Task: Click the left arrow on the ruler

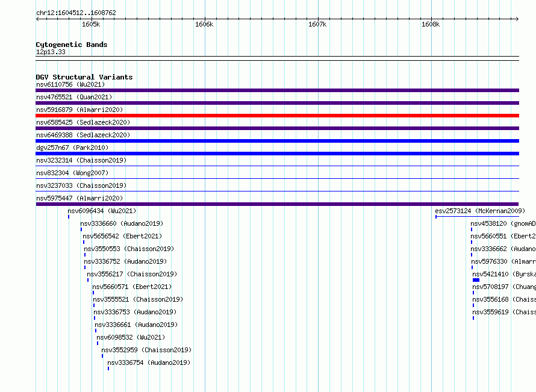Action: pos(37,19)
